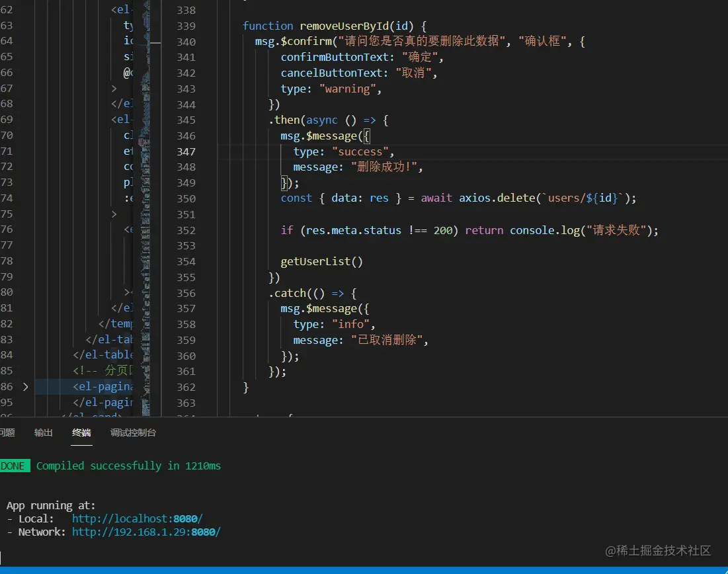Click the "info" string value

pos(350,324)
